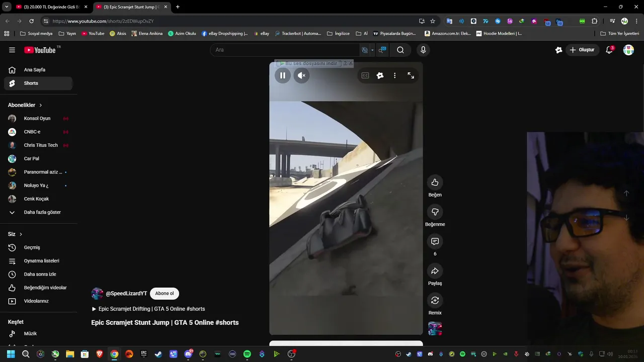Open the tab search dropdown arrow
644x362 pixels.
pyautogui.click(x=7, y=7)
